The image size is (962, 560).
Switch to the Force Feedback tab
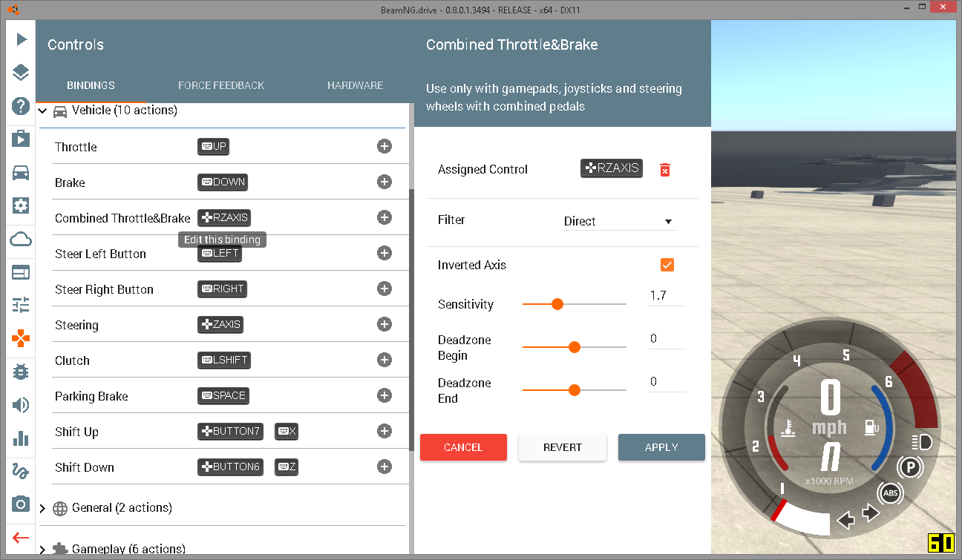pyautogui.click(x=221, y=85)
